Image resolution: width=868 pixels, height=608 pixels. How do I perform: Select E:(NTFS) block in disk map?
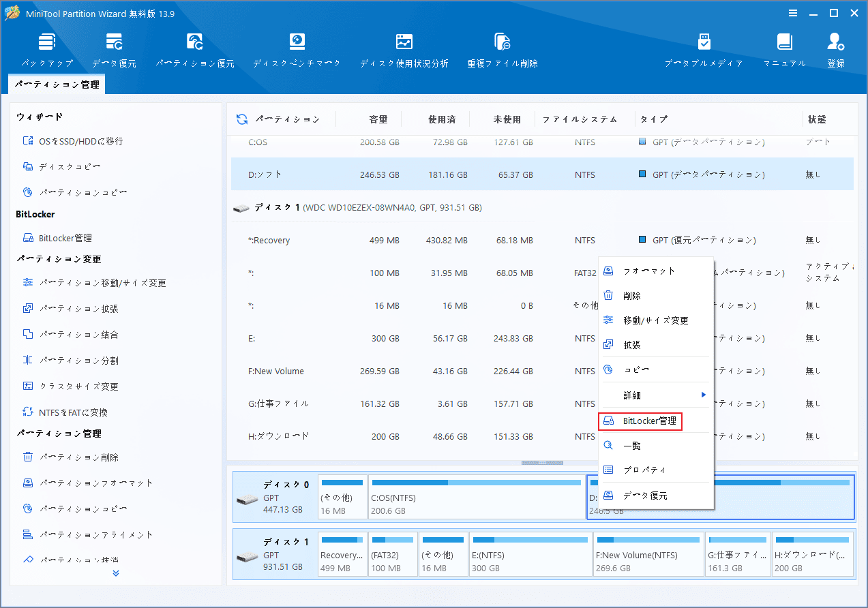530,555
